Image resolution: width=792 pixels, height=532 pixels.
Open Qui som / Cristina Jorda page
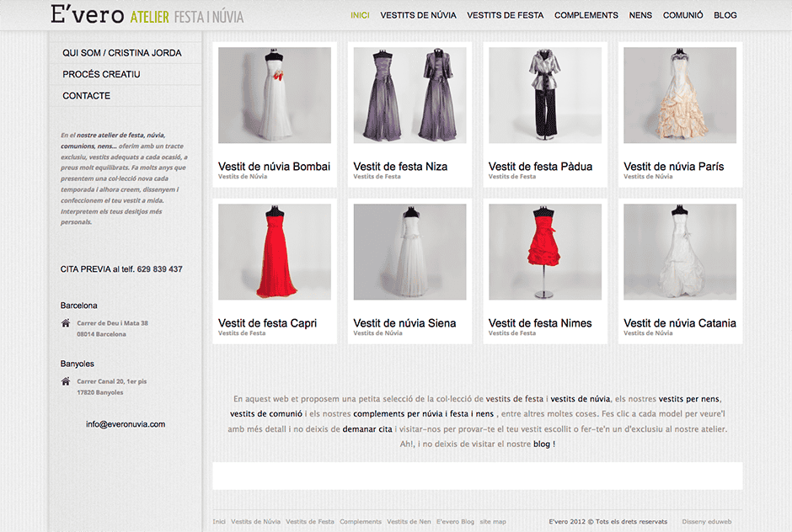point(121,53)
